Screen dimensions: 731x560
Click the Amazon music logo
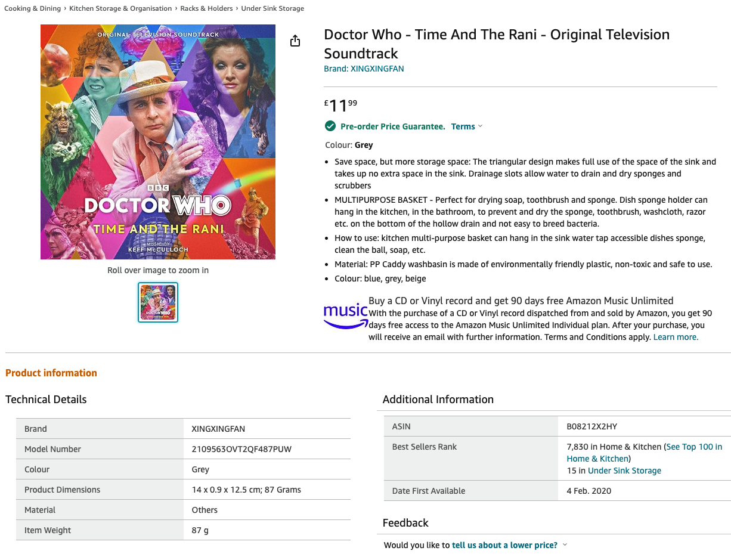[x=345, y=315]
